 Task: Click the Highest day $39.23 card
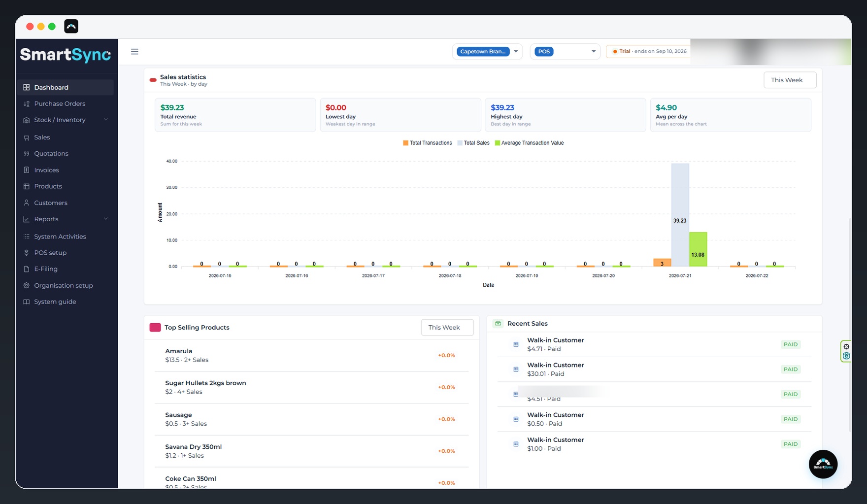[x=566, y=115]
